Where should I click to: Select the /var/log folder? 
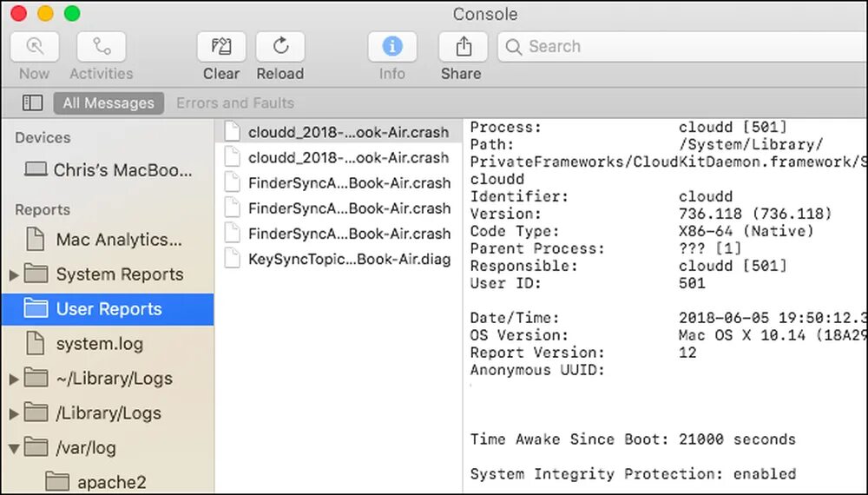coord(108,447)
